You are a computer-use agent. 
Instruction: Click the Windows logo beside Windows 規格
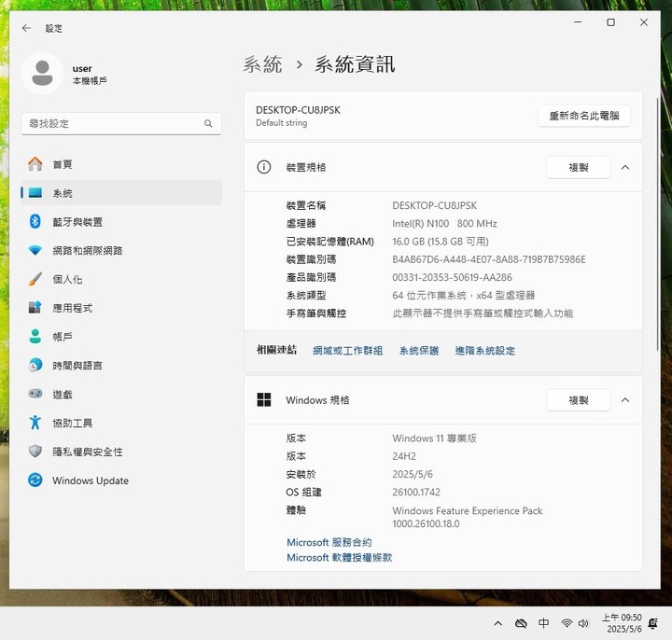264,399
